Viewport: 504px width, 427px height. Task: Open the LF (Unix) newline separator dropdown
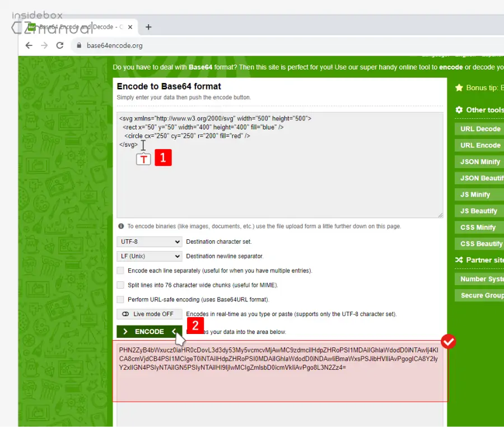pos(149,256)
